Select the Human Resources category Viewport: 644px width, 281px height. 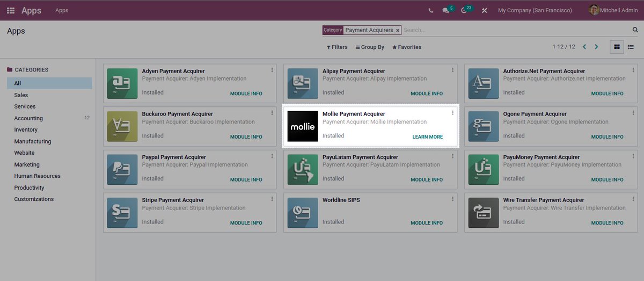point(49,176)
